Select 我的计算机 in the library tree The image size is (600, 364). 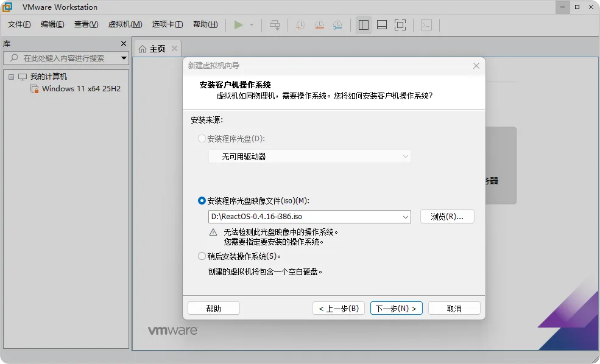tap(49, 77)
